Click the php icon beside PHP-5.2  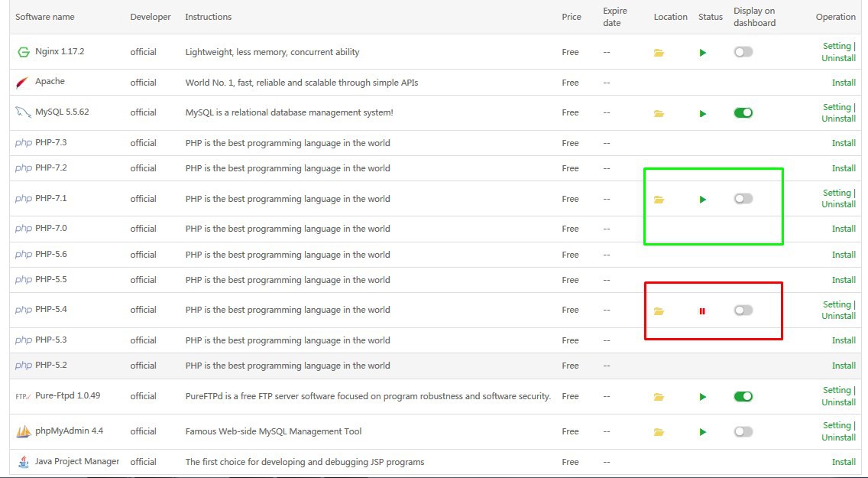[23, 366]
